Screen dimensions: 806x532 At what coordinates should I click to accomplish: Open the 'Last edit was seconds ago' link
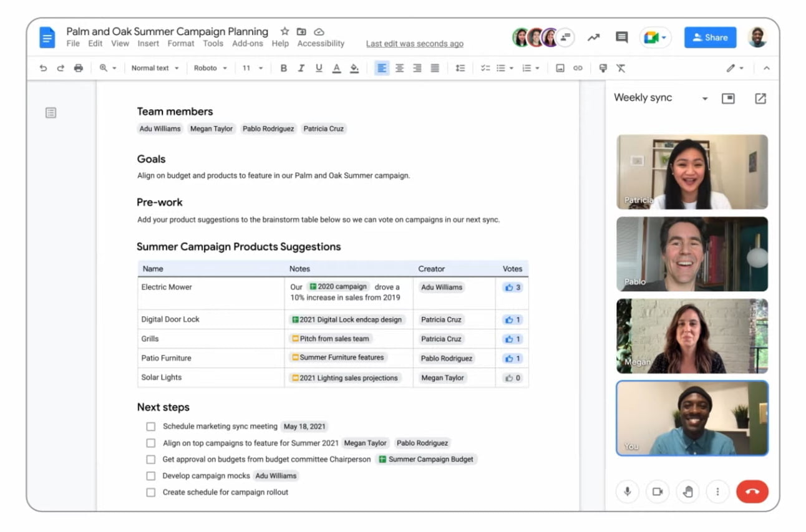click(x=414, y=44)
